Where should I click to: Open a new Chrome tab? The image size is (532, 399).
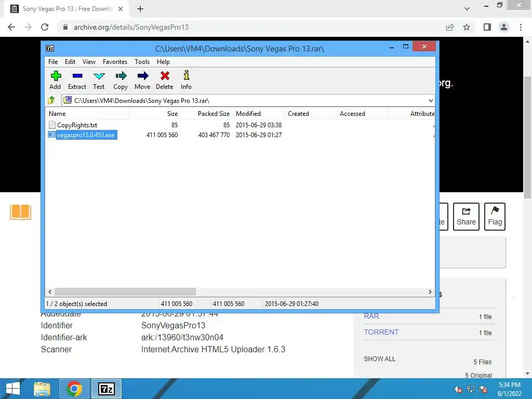click(140, 9)
